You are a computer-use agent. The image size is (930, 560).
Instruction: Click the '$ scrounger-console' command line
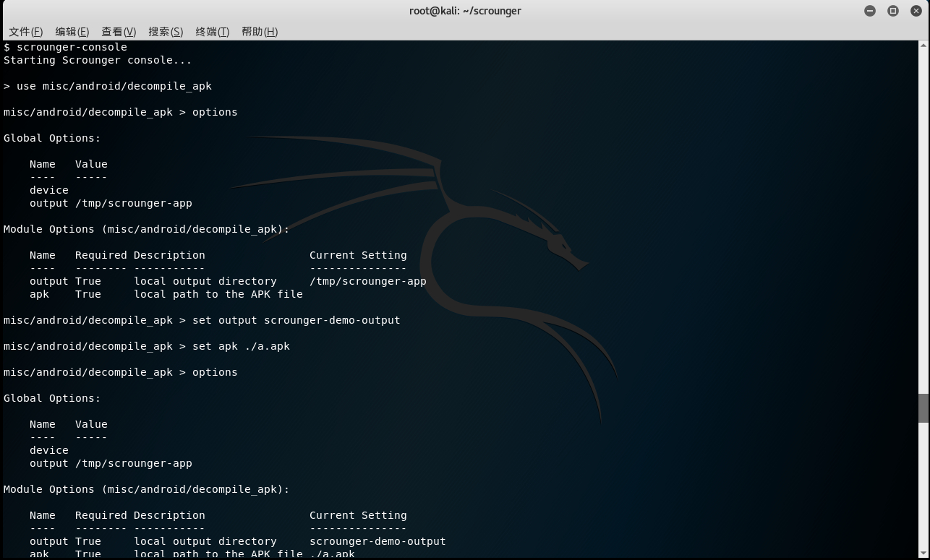coord(65,47)
